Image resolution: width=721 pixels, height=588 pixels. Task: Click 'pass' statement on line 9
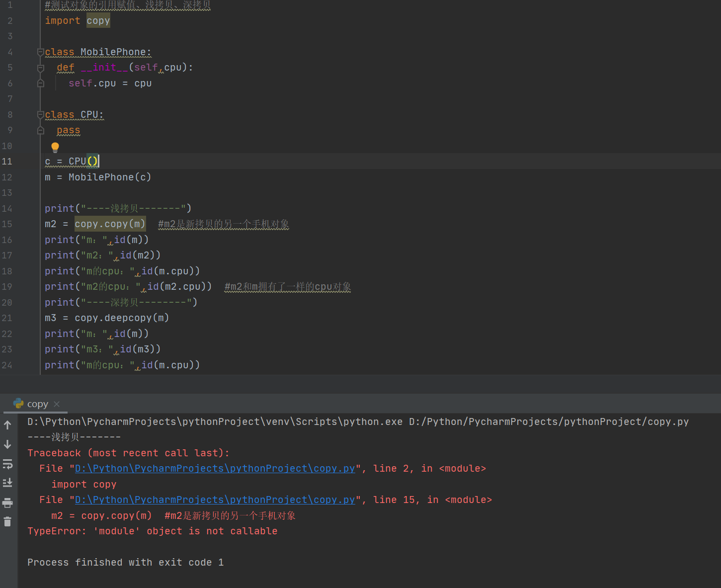[69, 130]
